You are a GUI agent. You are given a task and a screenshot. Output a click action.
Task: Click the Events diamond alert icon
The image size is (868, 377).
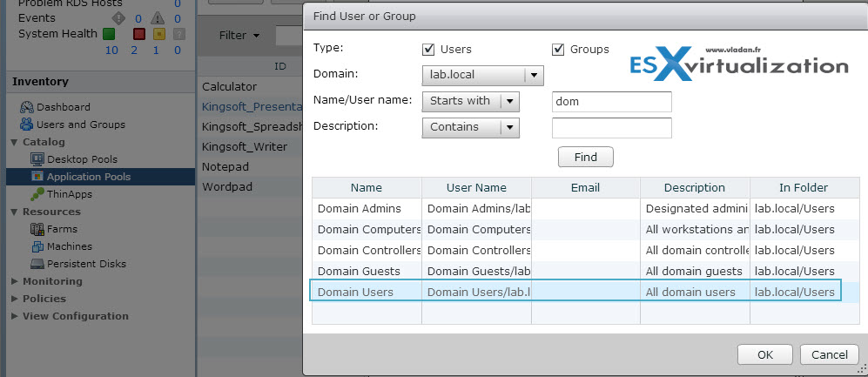119,18
